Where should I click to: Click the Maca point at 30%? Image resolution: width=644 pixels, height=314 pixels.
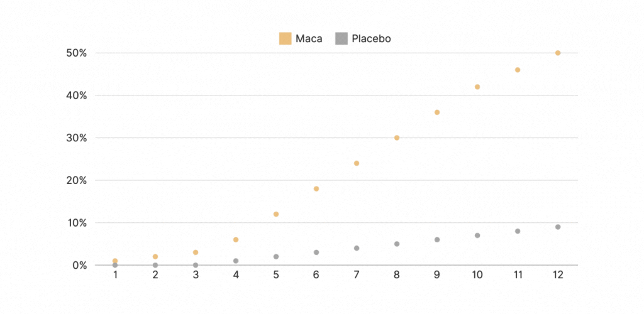coord(397,138)
